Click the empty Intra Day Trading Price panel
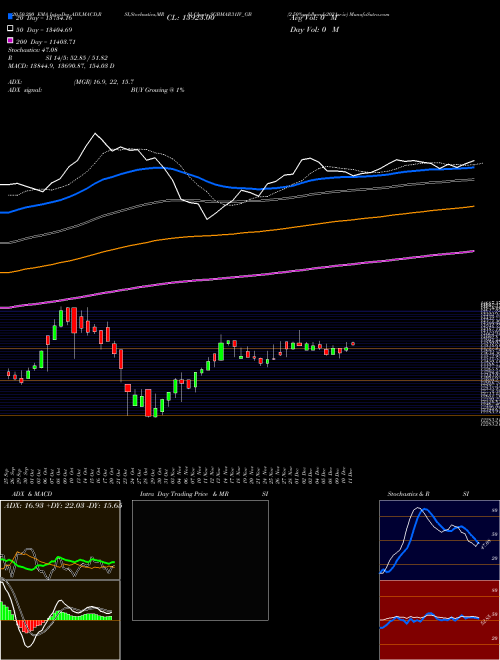 pyautogui.click(x=200, y=560)
